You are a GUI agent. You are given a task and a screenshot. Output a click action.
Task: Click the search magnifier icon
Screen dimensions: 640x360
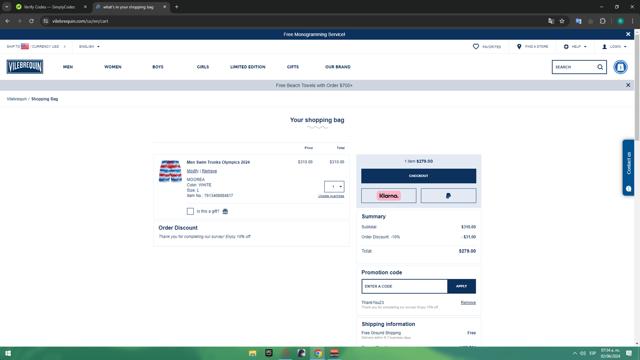tap(600, 67)
